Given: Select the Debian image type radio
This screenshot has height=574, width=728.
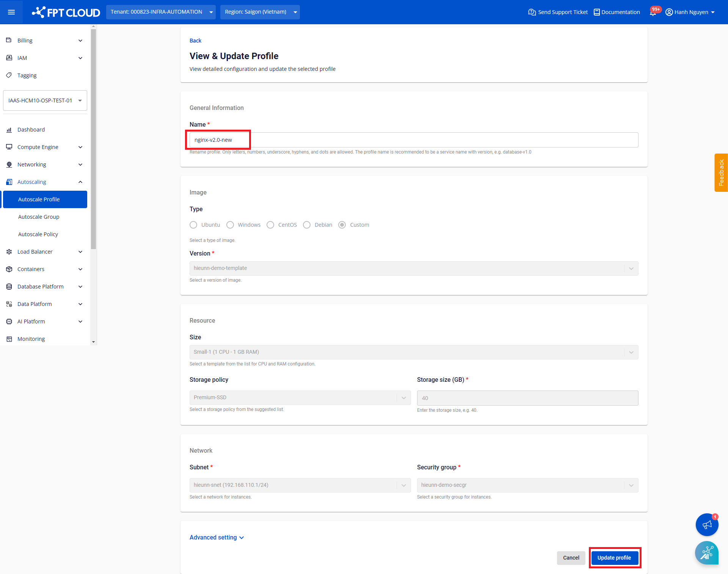Looking at the screenshot, I should click(x=307, y=225).
